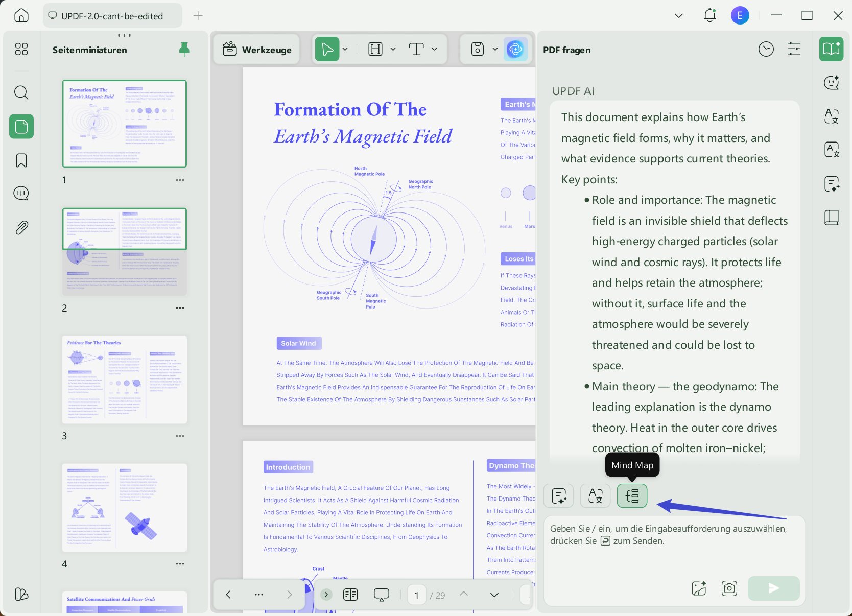Click the Introduction heading tag
The height and width of the screenshot is (616, 852).
288,467
